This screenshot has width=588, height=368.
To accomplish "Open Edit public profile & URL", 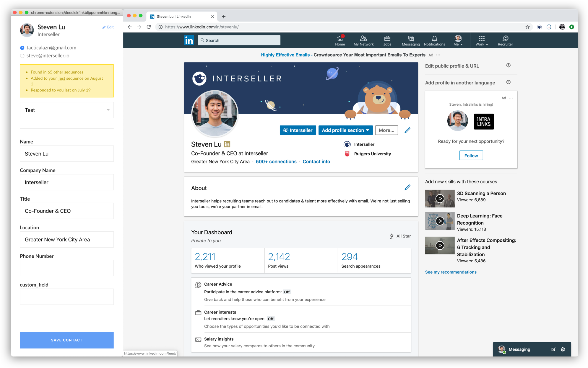I will [x=452, y=66].
